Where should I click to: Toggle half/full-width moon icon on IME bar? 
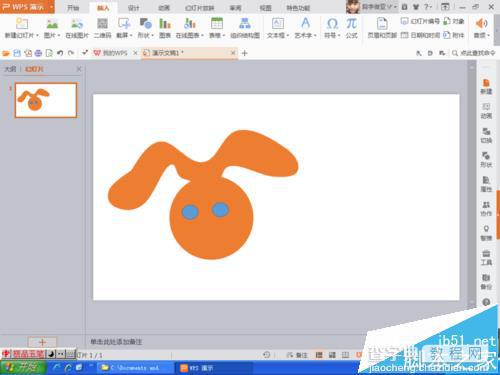pos(51,354)
